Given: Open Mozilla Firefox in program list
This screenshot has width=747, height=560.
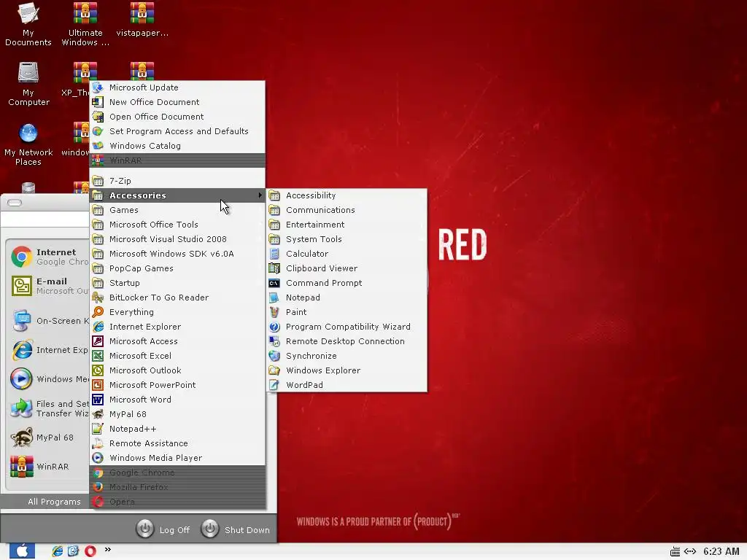Looking at the screenshot, I should point(177,487).
